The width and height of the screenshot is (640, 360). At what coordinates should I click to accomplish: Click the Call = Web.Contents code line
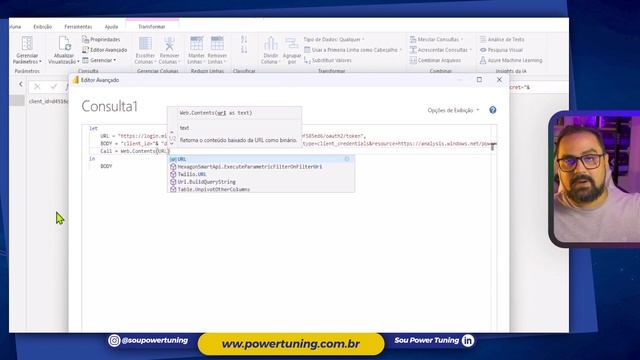point(135,151)
